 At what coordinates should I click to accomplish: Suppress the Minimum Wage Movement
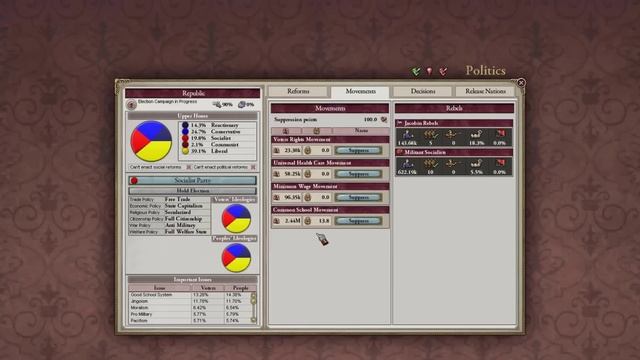point(358,198)
